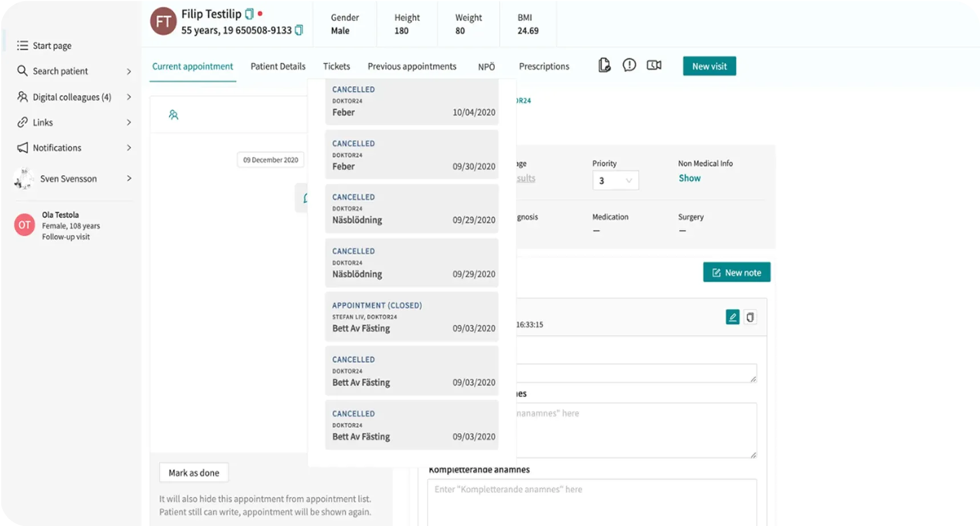This screenshot has height=526, width=980.
Task: Select the closed Bett Av Fästing appointment
Action: pos(412,317)
